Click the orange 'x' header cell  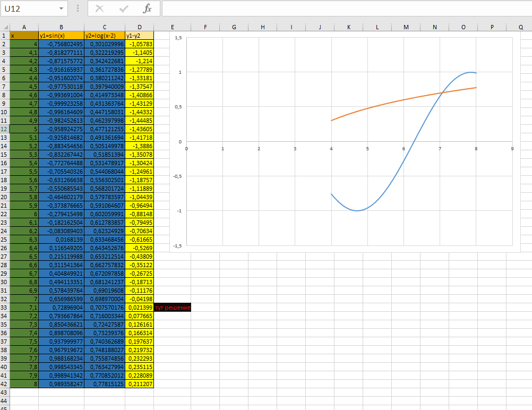(x=24, y=36)
